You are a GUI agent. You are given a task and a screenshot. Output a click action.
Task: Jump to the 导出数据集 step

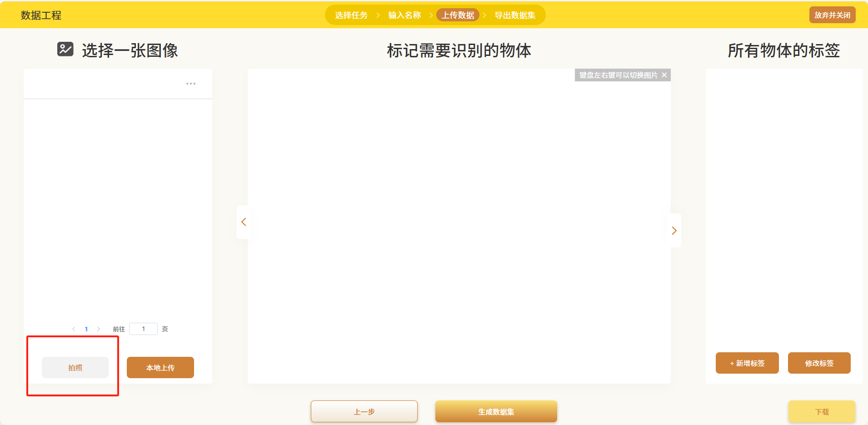tap(515, 15)
